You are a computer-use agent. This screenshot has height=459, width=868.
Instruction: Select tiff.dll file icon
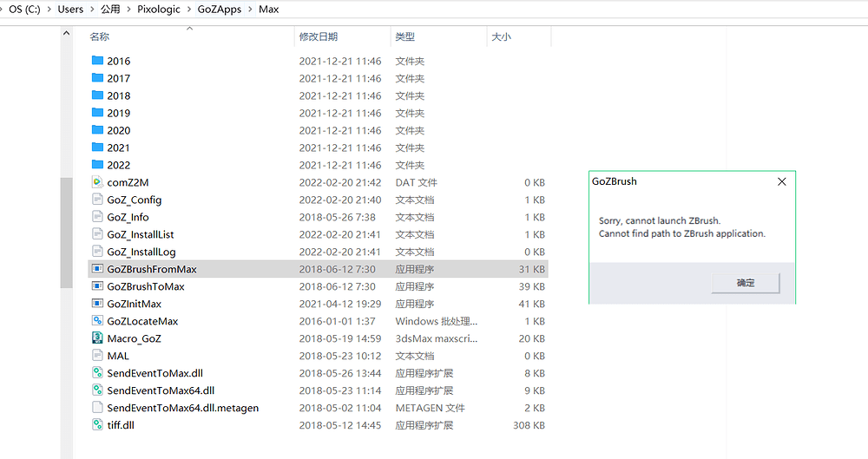[x=97, y=424]
